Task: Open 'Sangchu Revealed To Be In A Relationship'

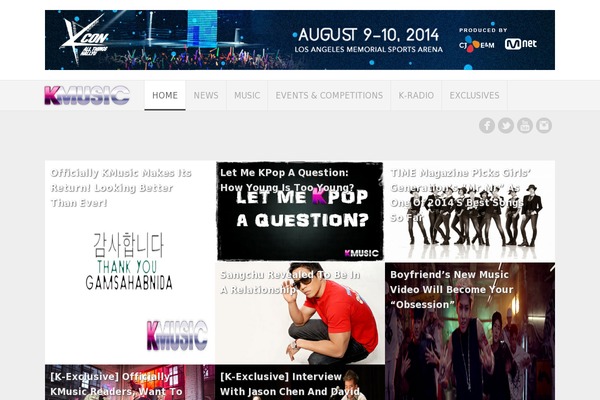Action: [290, 282]
